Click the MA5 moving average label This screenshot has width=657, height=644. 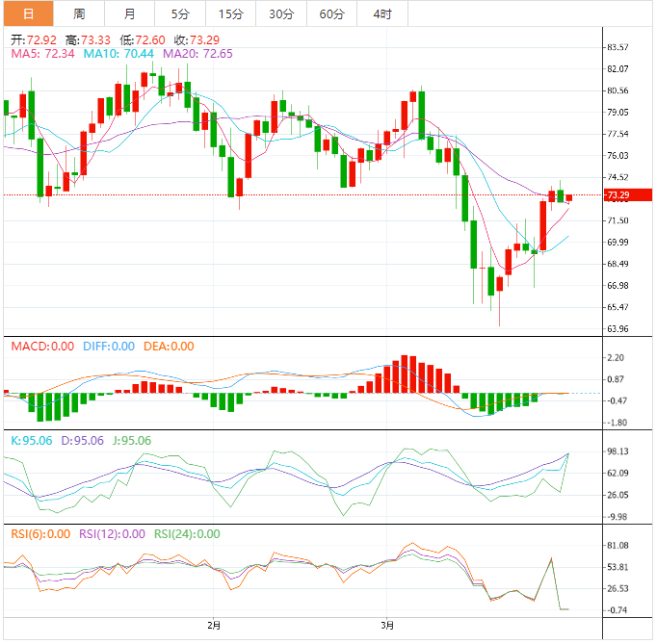(42, 54)
